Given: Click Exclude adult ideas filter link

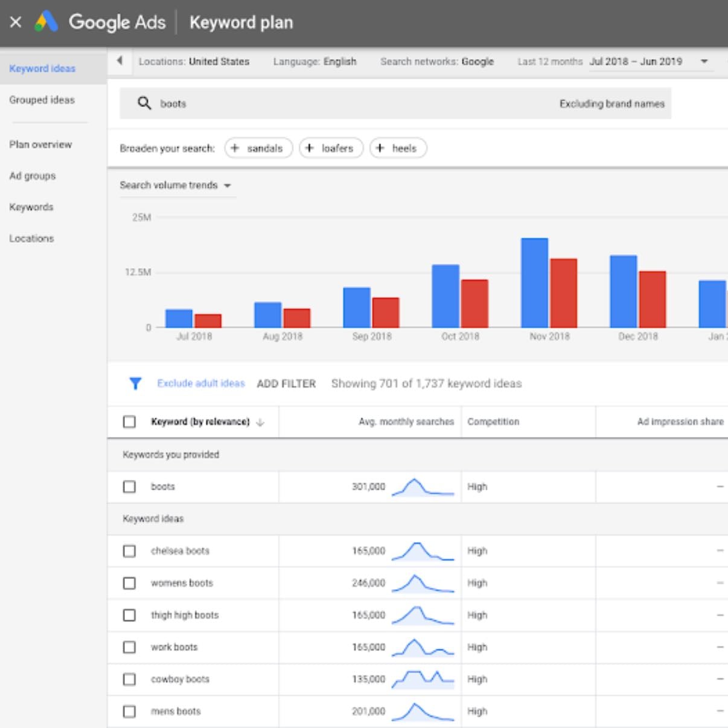Looking at the screenshot, I should click(201, 383).
